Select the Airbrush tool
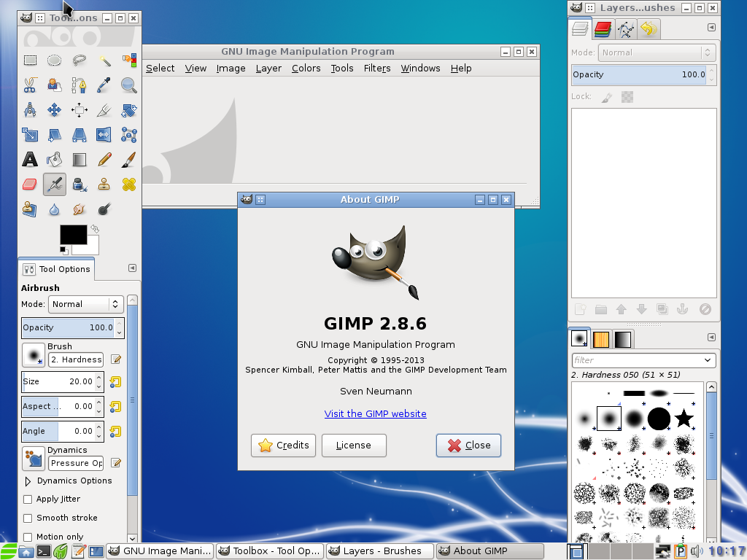This screenshot has width=747, height=560. [54, 184]
